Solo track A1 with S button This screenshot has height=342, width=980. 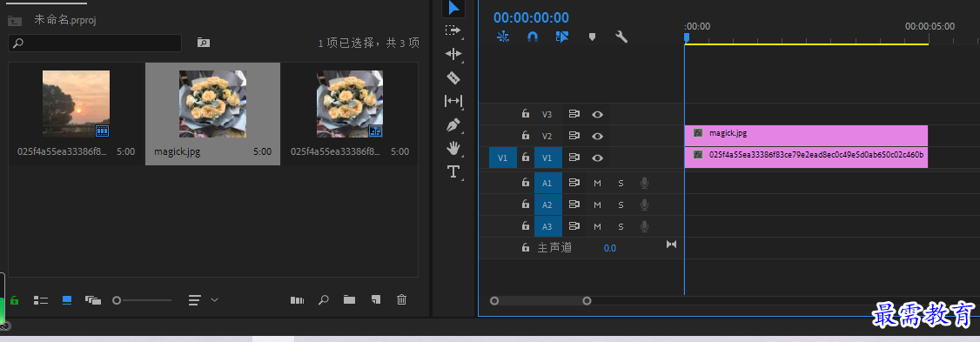click(x=621, y=184)
